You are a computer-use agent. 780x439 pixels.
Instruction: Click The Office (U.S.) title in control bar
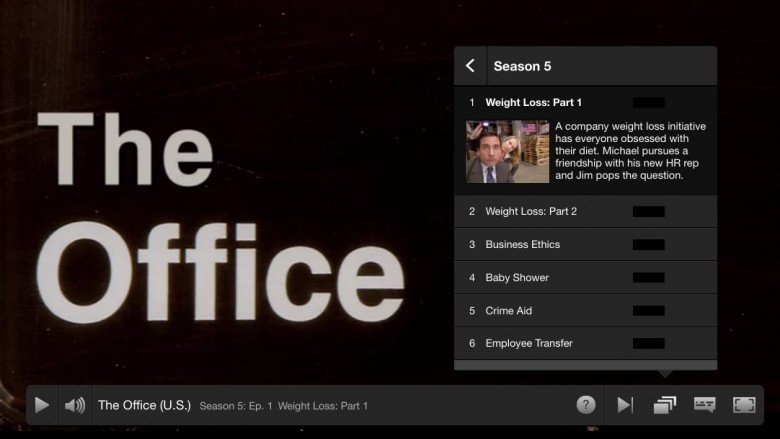point(144,405)
